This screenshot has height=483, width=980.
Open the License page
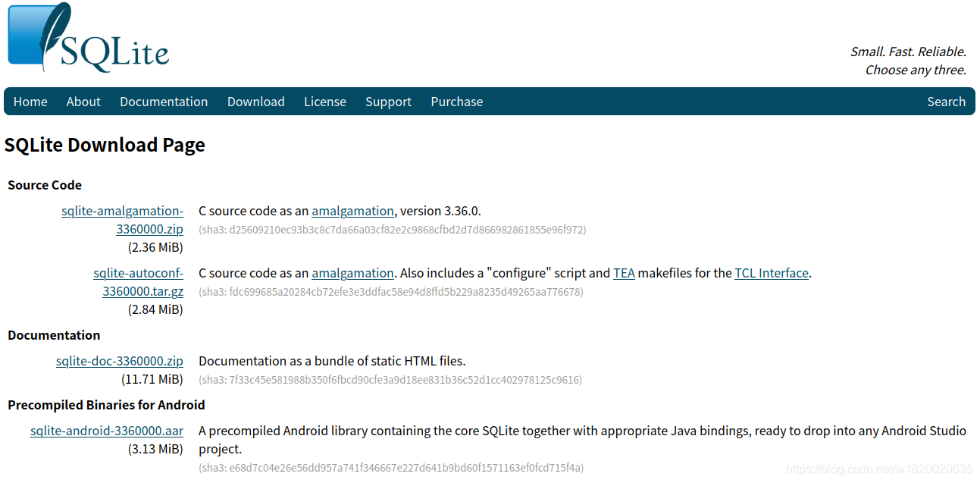point(325,102)
